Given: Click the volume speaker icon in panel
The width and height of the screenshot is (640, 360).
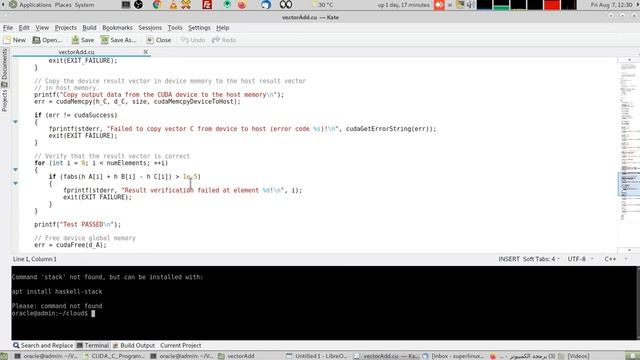Looking at the screenshot, I should (470, 5).
